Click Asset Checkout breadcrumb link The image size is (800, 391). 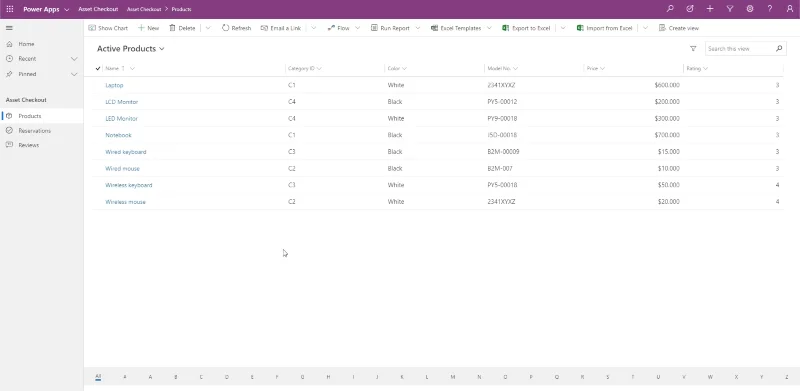[x=144, y=9]
